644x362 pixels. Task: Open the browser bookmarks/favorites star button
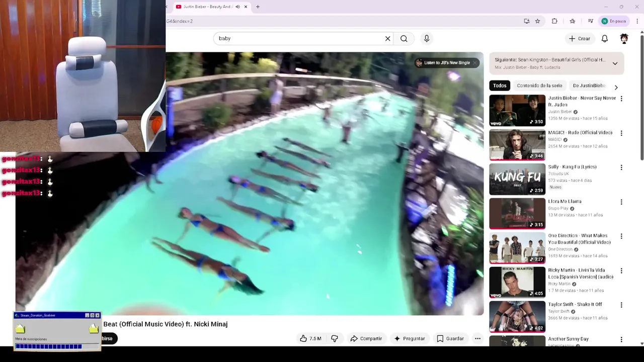(573, 21)
